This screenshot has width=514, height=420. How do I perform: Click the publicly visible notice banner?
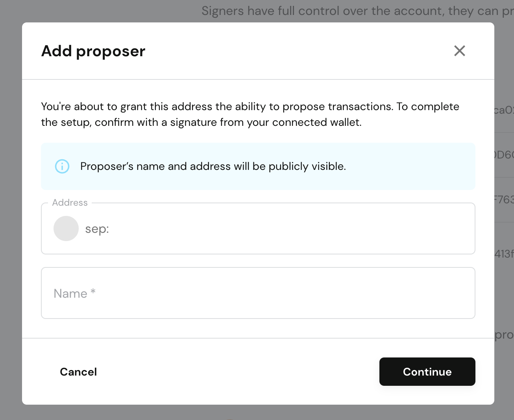pyautogui.click(x=258, y=166)
